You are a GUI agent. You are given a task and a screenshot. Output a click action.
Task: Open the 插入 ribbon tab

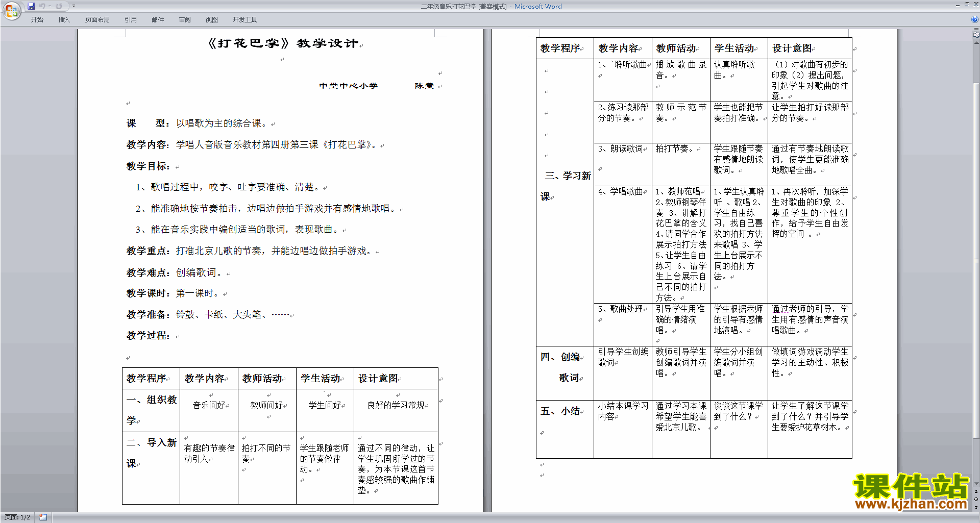[x=64, y=20]
